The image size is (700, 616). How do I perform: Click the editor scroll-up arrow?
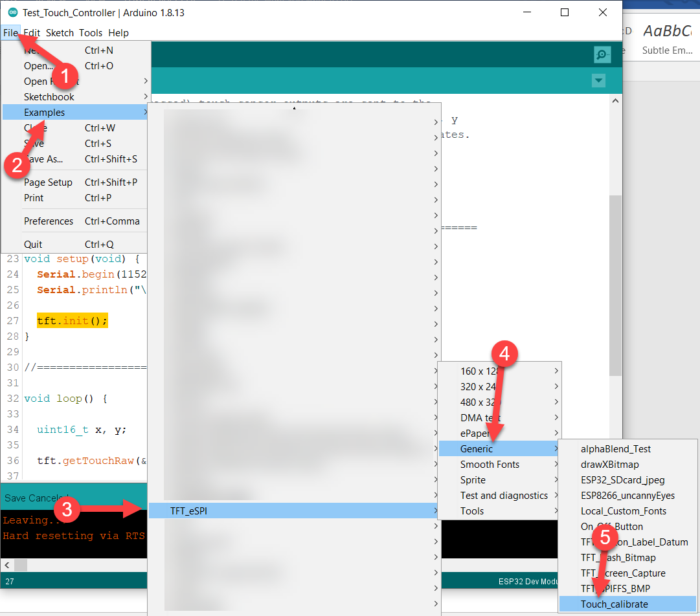[x=615, y=101]
